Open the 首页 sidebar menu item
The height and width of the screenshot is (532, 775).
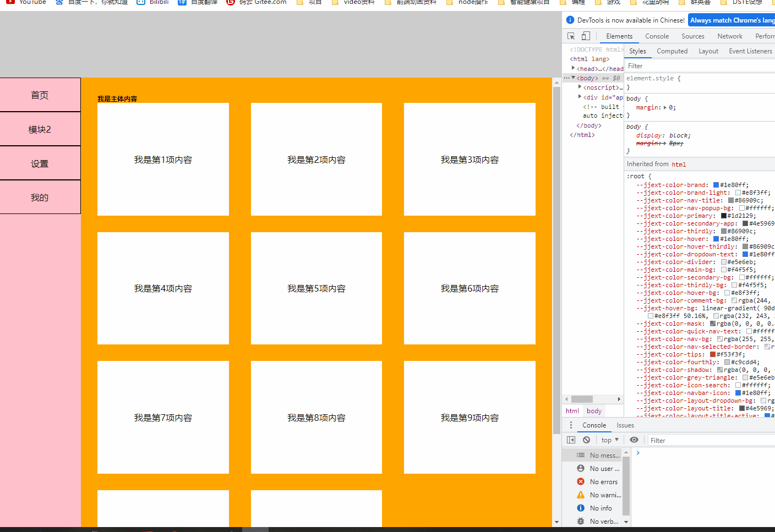(x=40, y=95)
